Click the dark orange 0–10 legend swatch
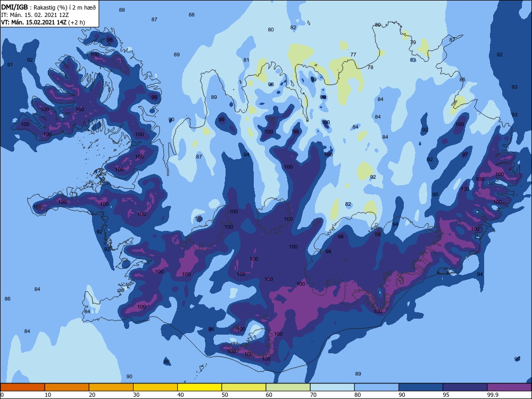The image size is (532, 399). click(x=22, y=387)
